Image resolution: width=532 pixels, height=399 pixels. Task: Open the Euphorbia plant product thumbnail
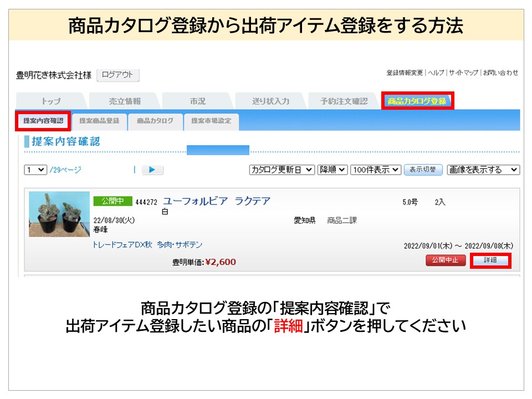59,214
